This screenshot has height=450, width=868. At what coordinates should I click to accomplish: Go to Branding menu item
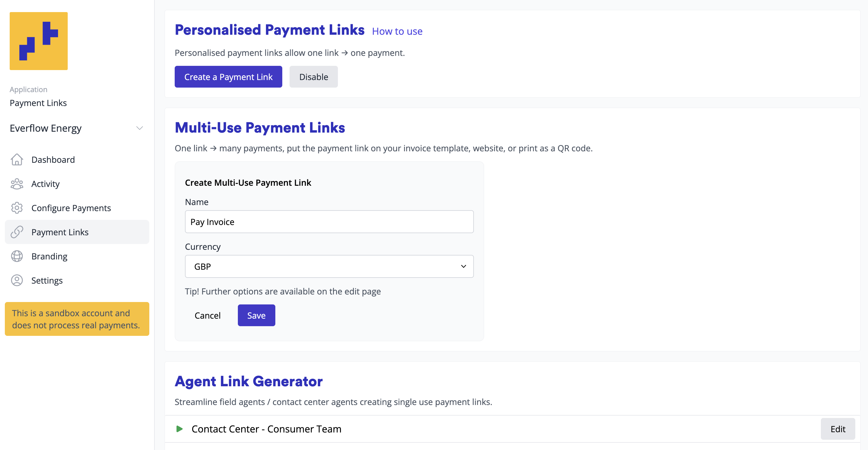(x=50, y=256)
